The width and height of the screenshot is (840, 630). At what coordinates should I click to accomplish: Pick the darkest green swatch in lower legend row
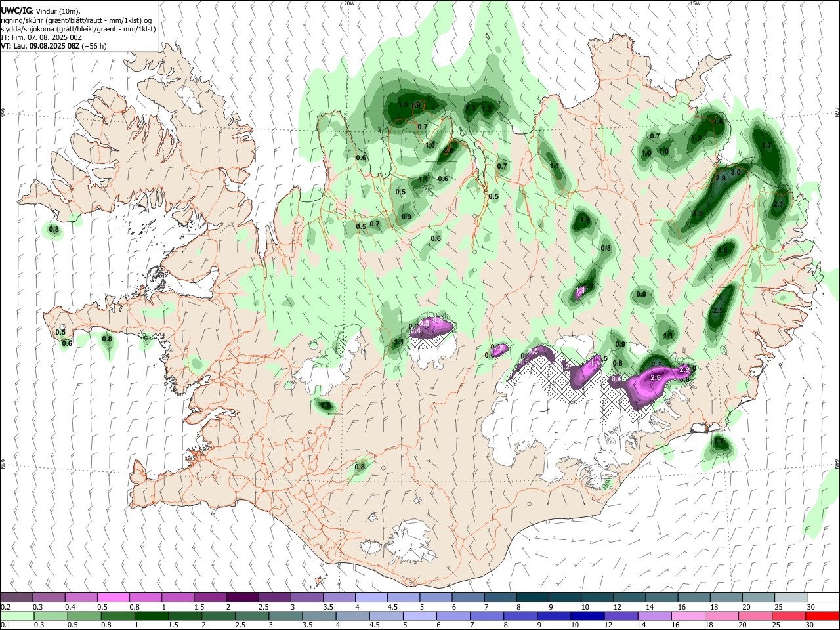pyautogui.click(x=151, y=616)
